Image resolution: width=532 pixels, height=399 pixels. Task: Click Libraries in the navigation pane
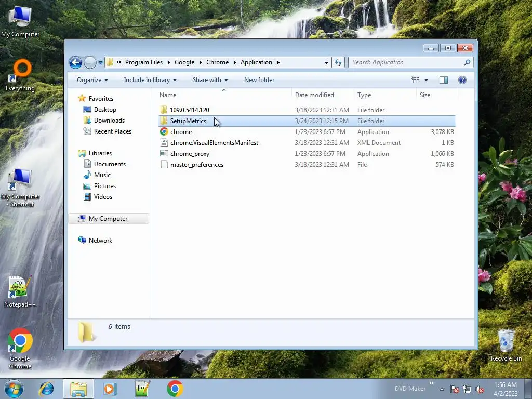coord(100,153)
